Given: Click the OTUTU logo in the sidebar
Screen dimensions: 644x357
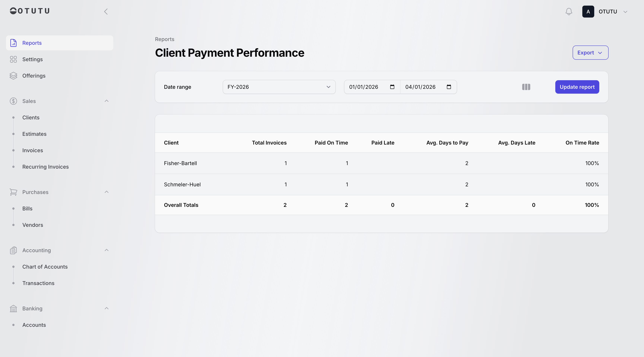Looking at the screenshot, I should 30,11.
